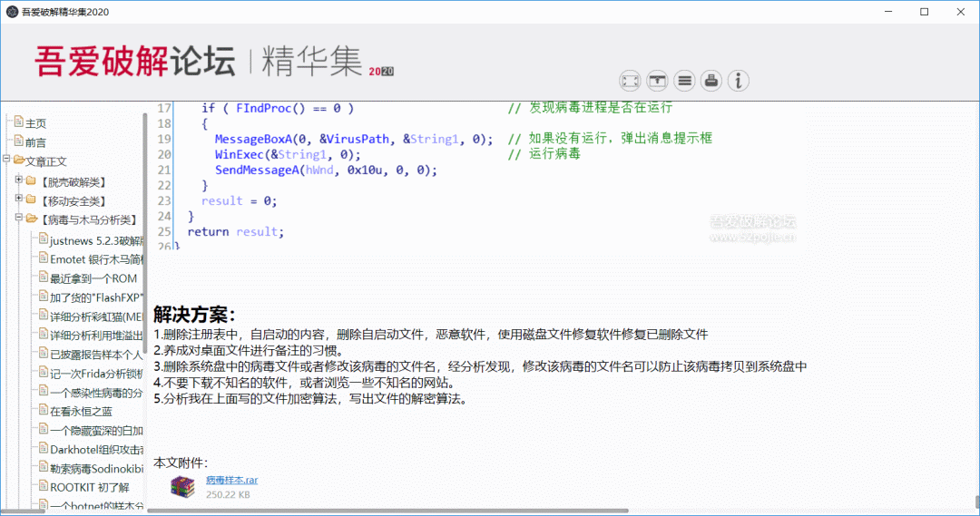Open article 勒索病毒Sodinokibi
The width and height of the screenshot is (980, 516).
[96, 469]
